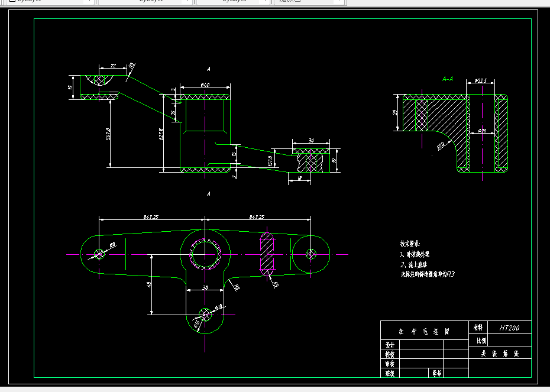Click the 562.8 vertical dimension text
Viewport: 550px width, 392px height.
108,134
